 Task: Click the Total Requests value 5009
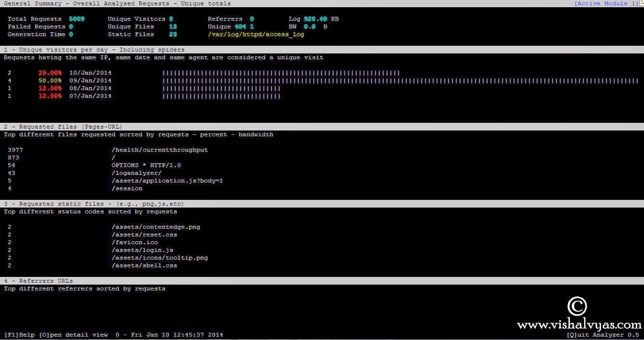(77, 19)
